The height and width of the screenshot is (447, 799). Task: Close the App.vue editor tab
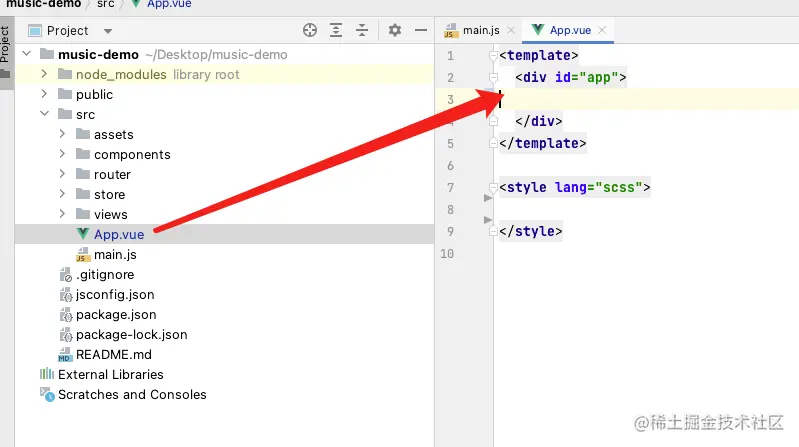[x=602, y=31]
